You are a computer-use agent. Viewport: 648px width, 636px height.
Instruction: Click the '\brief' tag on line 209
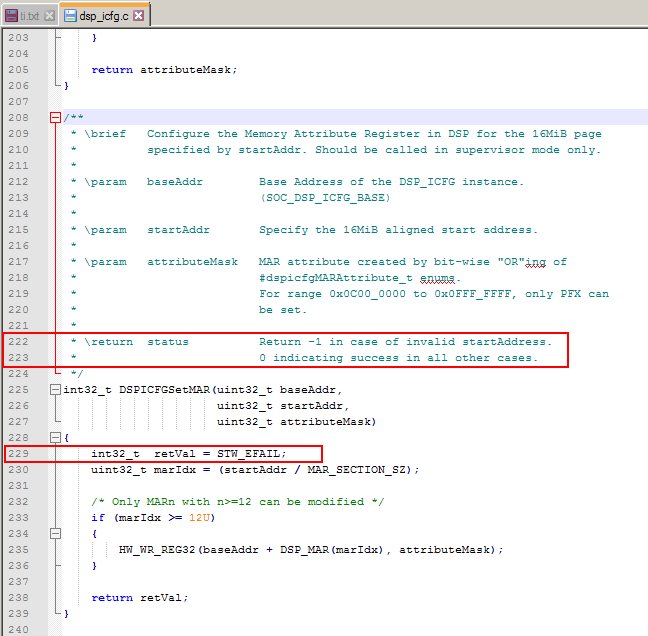click(105, 134)
